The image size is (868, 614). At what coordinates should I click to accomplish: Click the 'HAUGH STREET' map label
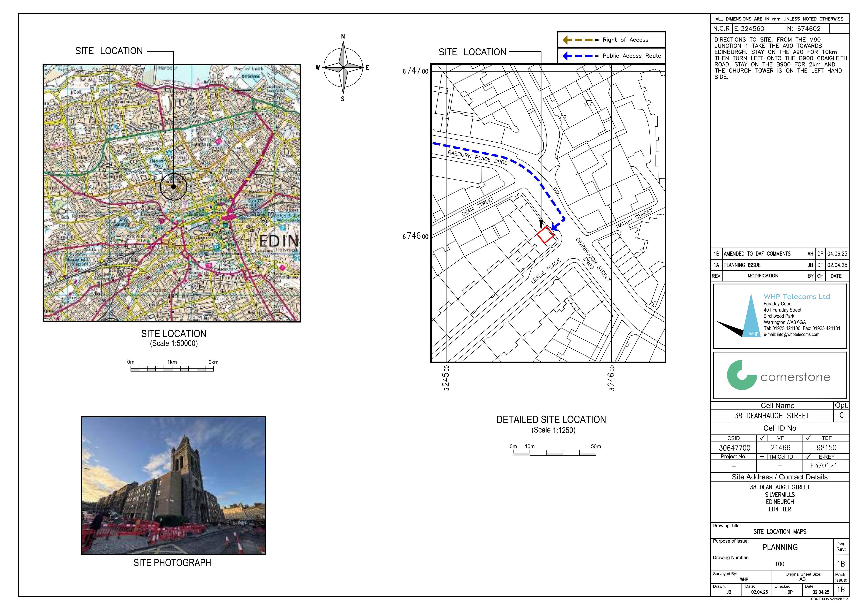(x=634, y=219)
